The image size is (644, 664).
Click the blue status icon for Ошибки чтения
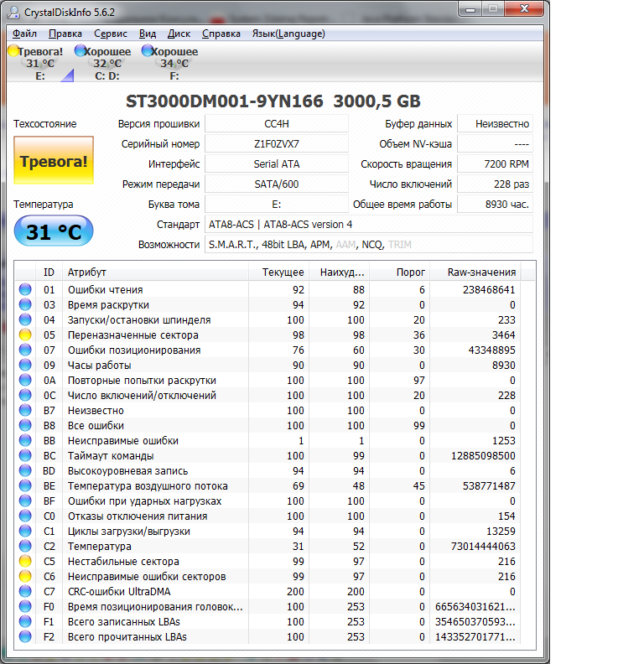click(25, 290)
